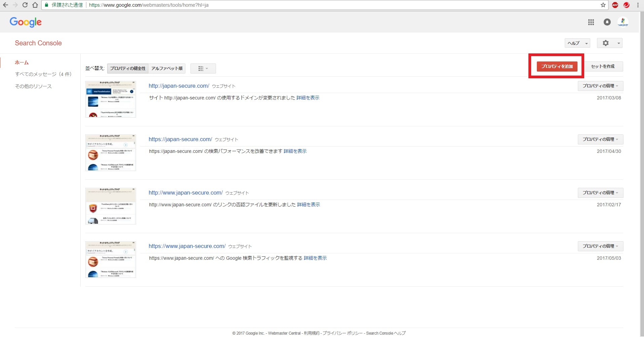This screenshot has height=337, width=644.
Task: Click date 2017/05/03
Action: point(609,258)
